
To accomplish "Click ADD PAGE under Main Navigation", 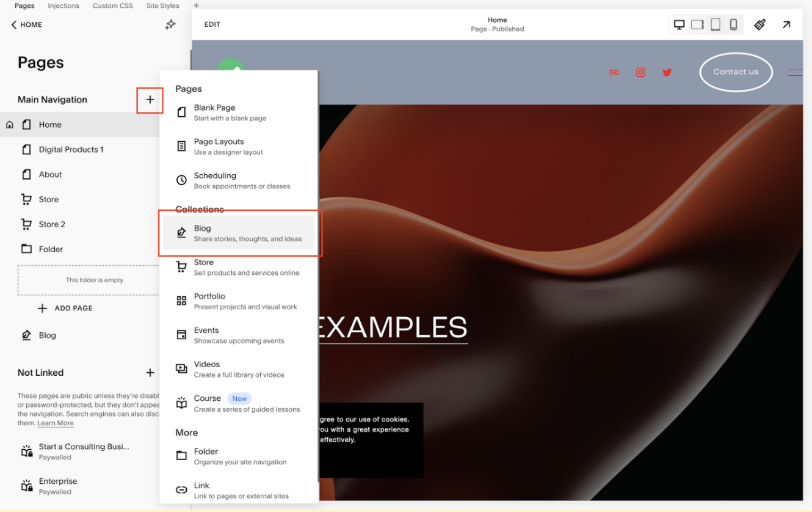I will coord(65,308).
